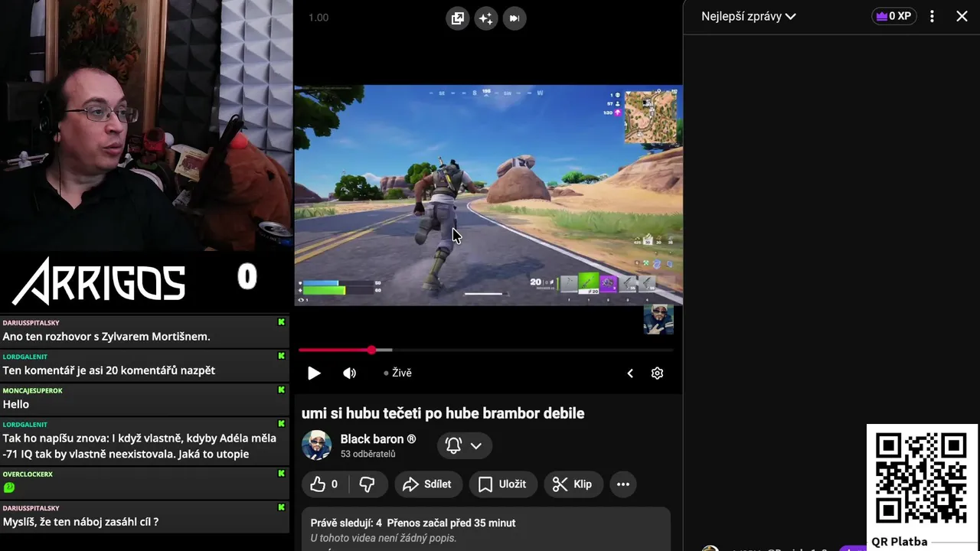Click chat username OVERCLOCKERX
The height and width of the screenshot is (551, 980).
click(x=28, y=474)
